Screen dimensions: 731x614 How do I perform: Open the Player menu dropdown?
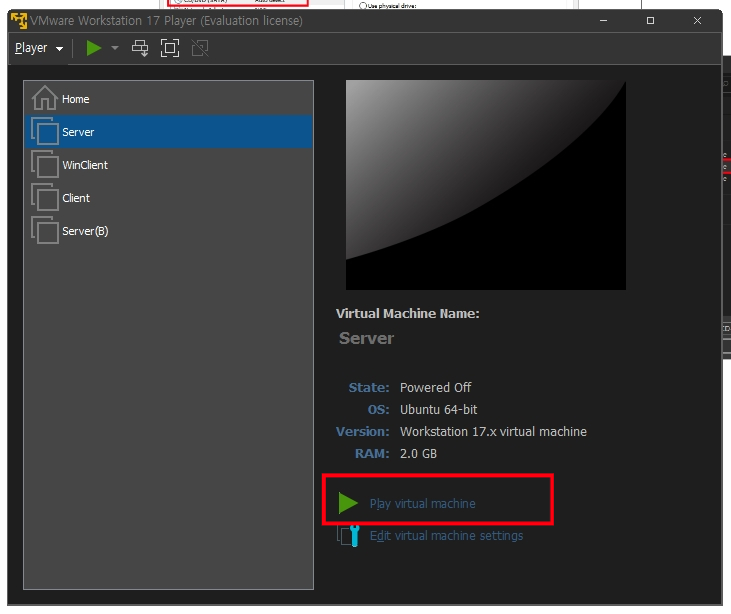tap(39, 48)
